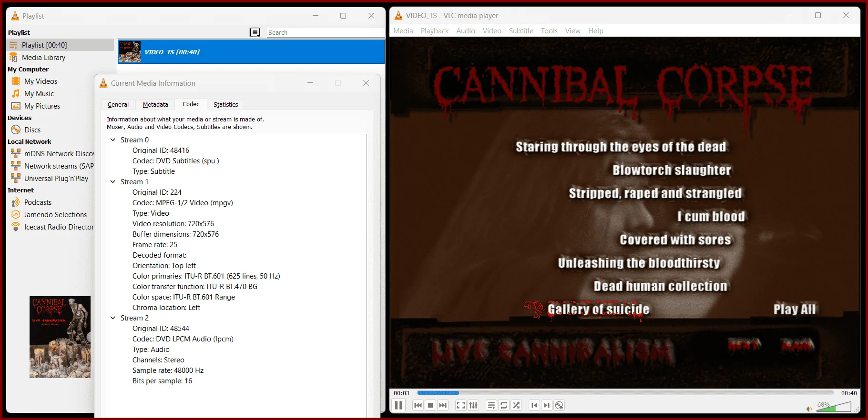Collapse the Stream 1 node
Viewport: 868px width, 420px height.
click(x=113, y=182)
